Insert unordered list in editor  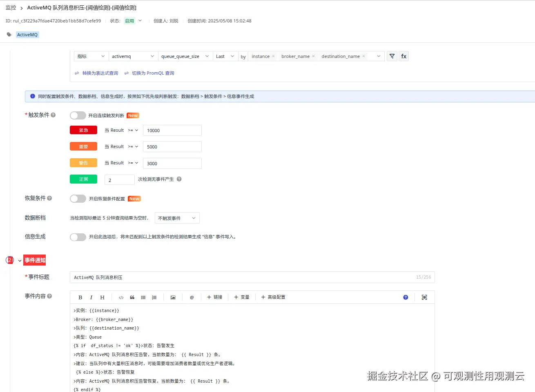143,297
